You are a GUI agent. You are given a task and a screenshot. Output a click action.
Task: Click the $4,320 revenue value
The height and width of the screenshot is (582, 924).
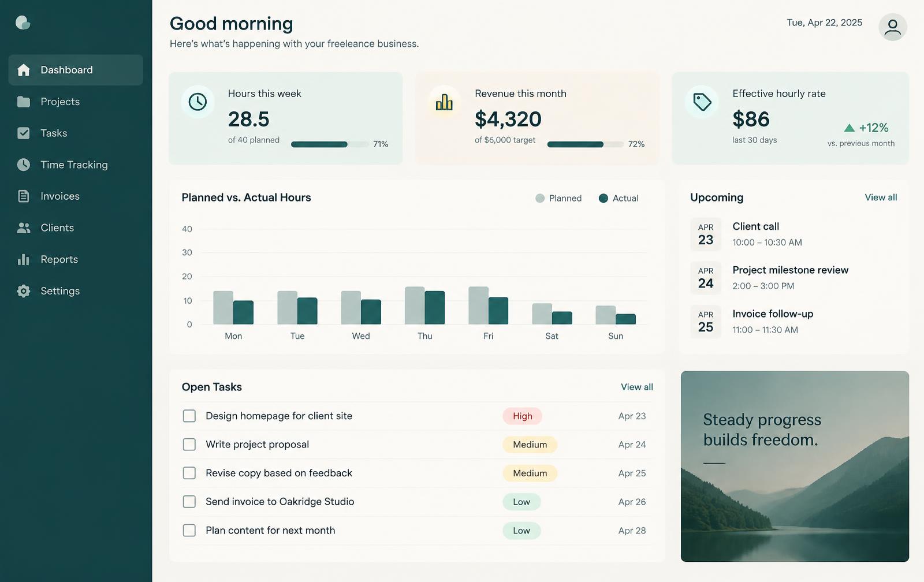(508, 119)
